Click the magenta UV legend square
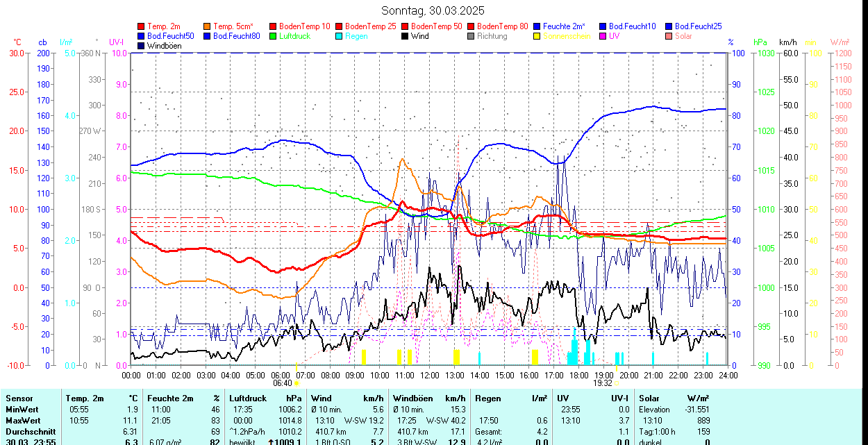This screenshot has width=868, height=445. point(603,36)
